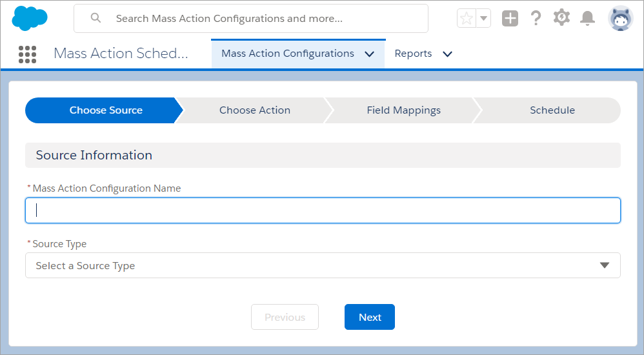Switch to Mass Action Configurations tab
644x355 pixels.
[x=288, y=54]
